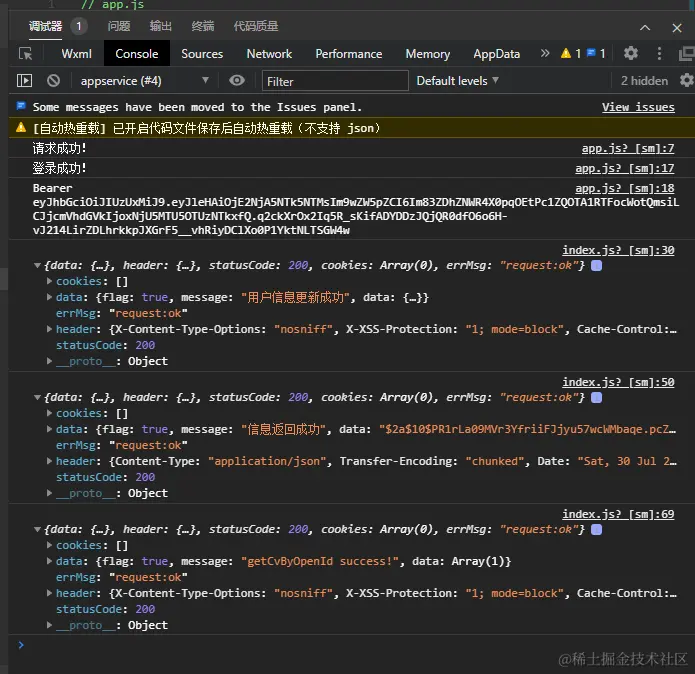695x674 pixels.
Task: Expand data with getCvByOpenId success message
Action: point(49,561)
